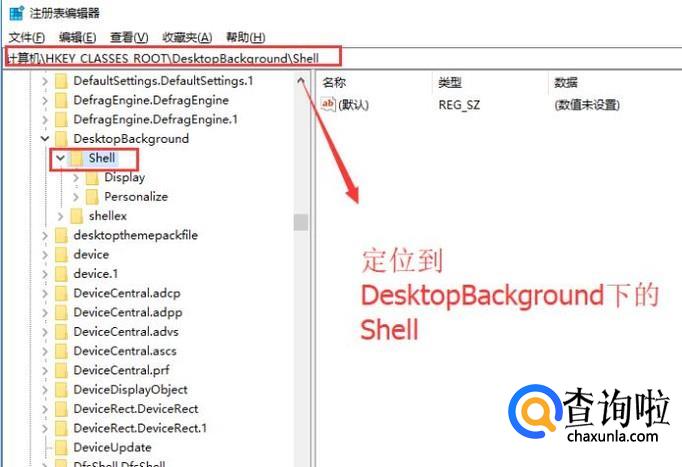Click the Registry Editor app icon in title bar
The image size is (682, 467).
point(16,13)
